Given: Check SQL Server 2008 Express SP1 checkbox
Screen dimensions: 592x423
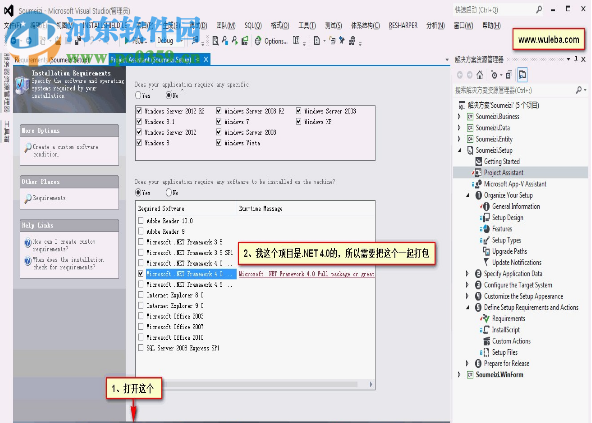Looking at the screenshot, I should coord(141,347).
